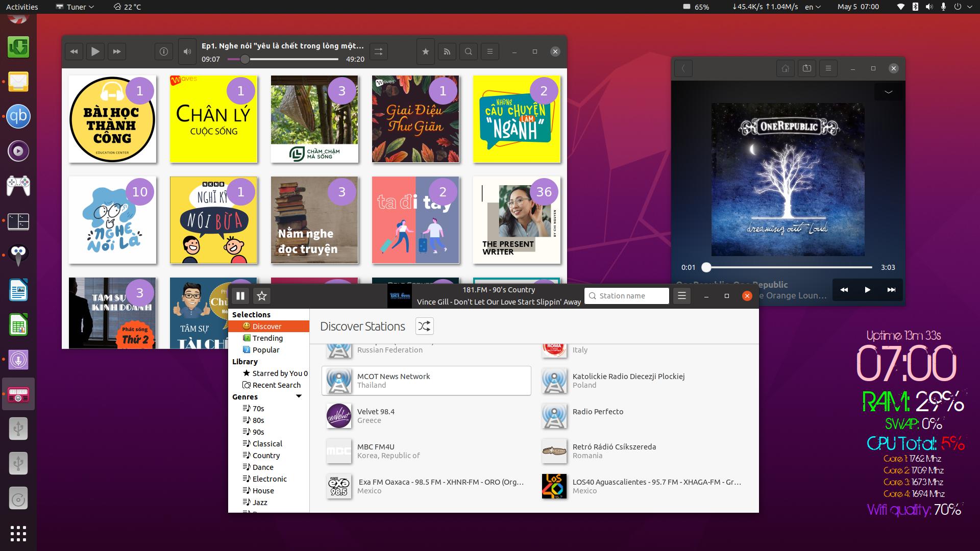Open the game controller app in the dock
The height and width of the screenshot is (551, 980).
18,186
